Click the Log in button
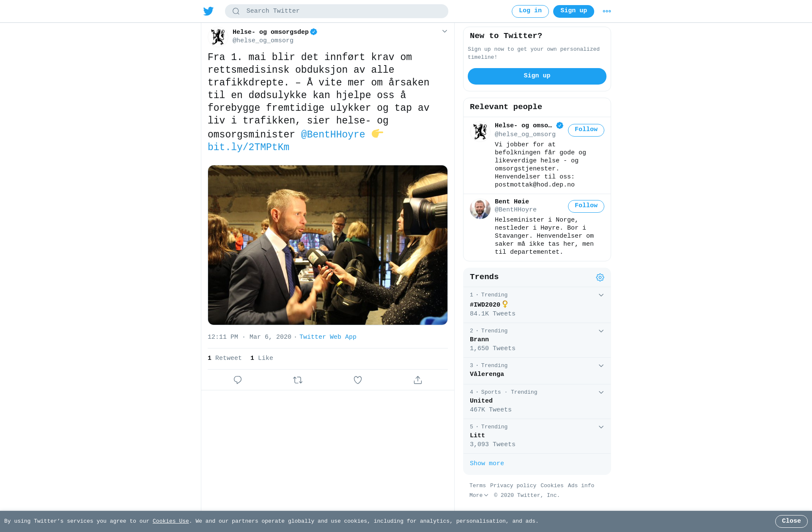Screen dimensions: 812x532 (x=530, y=11)
